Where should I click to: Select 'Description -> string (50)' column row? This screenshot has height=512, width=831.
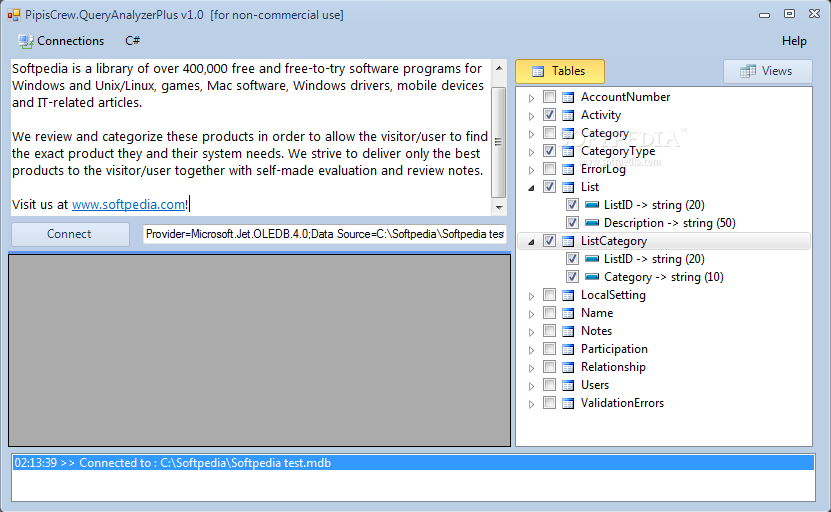coord(670,223)
